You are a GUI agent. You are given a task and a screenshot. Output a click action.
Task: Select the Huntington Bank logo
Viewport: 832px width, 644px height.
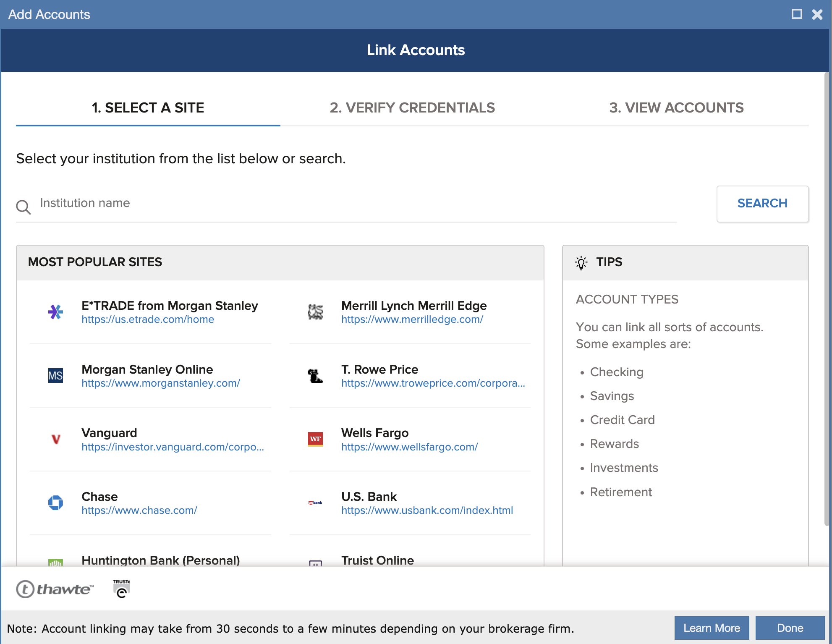(x=56, y=563)
